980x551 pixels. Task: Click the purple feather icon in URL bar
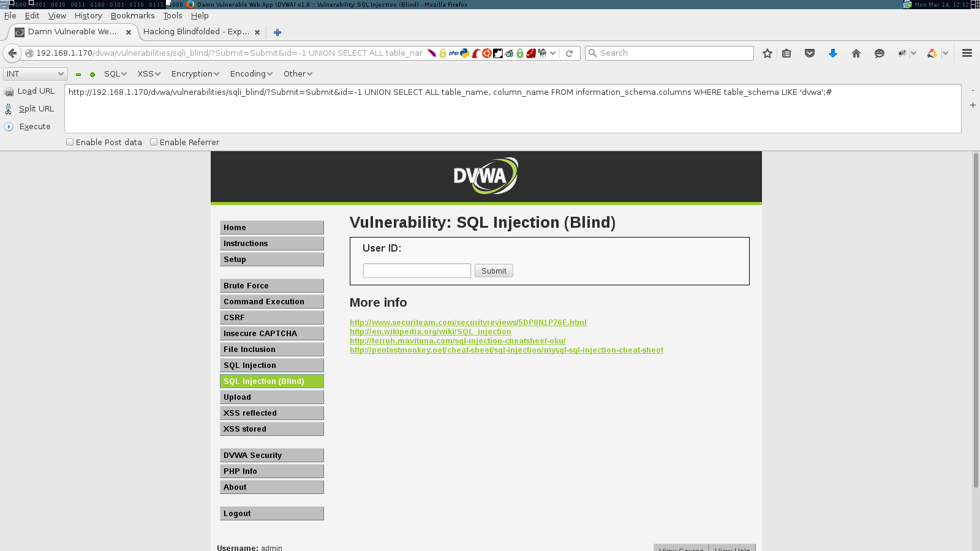tap(432, 53)
